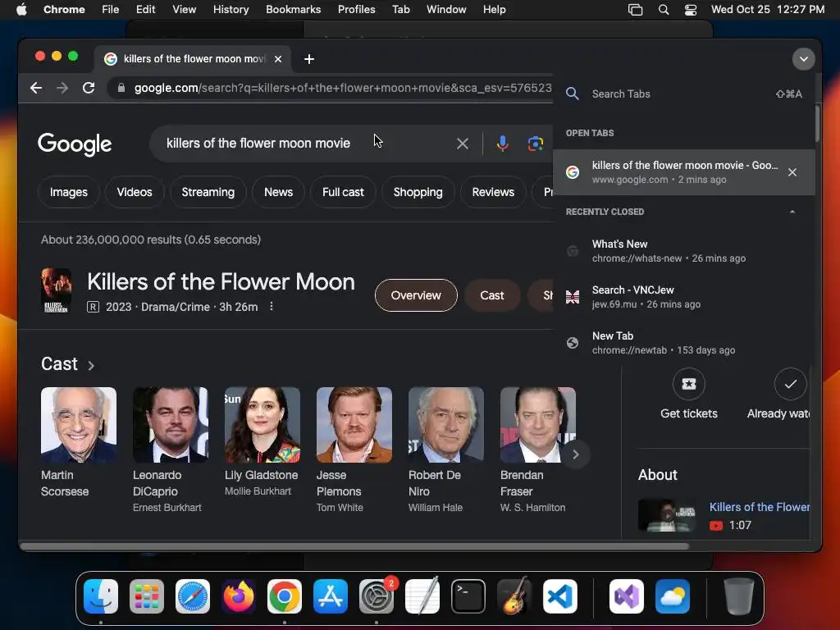Click Leonardo DiCaprio cast photo
Image resolution: width=840 pixels, height=630 pixels.
(x=171, y=425)
